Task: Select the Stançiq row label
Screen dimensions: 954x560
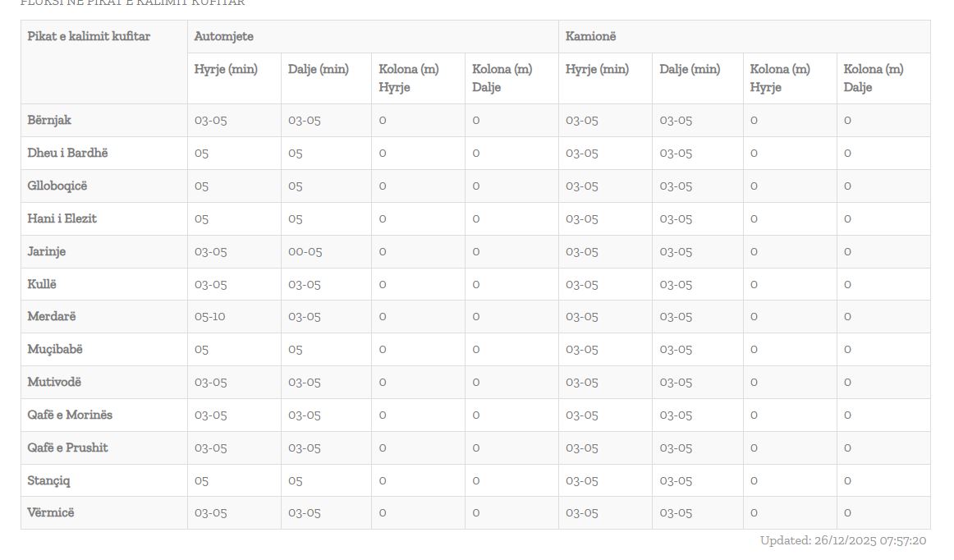Action: click(x=48, y=480)
